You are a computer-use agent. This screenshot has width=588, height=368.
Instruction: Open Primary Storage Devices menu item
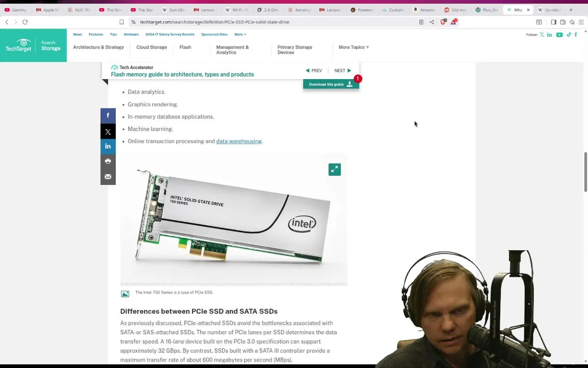tap(295, 50)
